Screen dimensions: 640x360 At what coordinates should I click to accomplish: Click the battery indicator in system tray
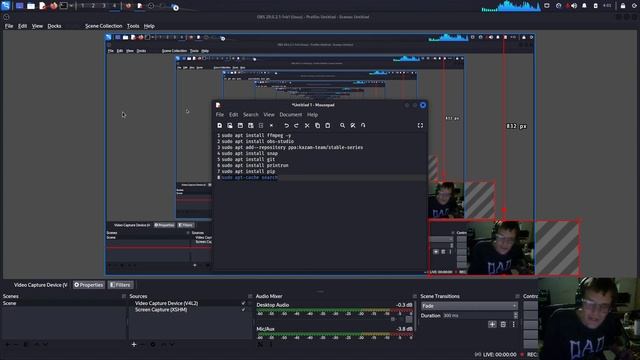click(596, 6)
